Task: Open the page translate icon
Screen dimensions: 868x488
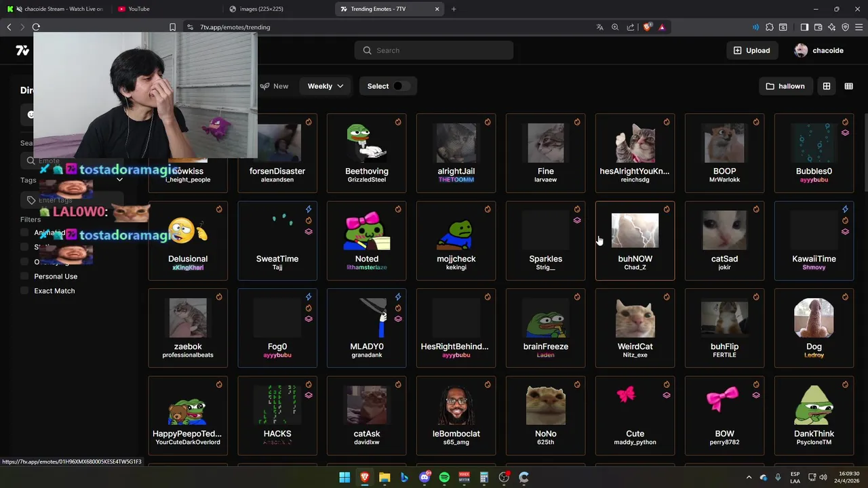Action: pyautogui.click(x=599, y=27)
